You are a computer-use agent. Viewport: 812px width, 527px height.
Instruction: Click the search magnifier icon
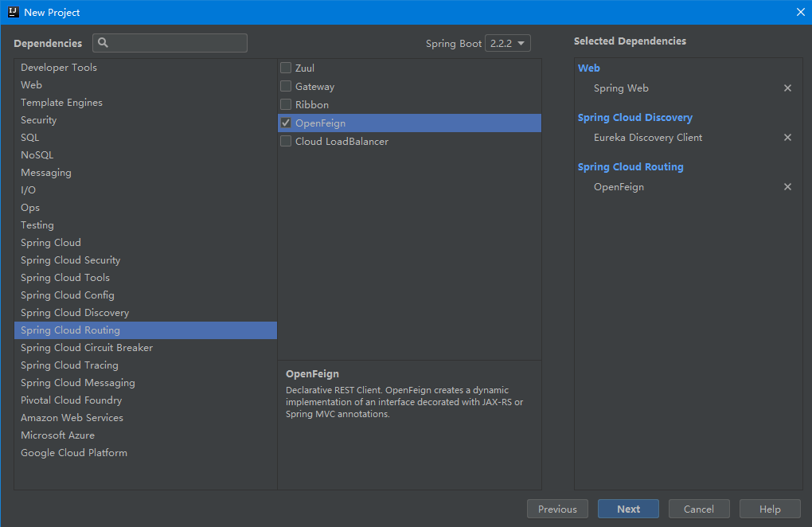pos(103,43)
